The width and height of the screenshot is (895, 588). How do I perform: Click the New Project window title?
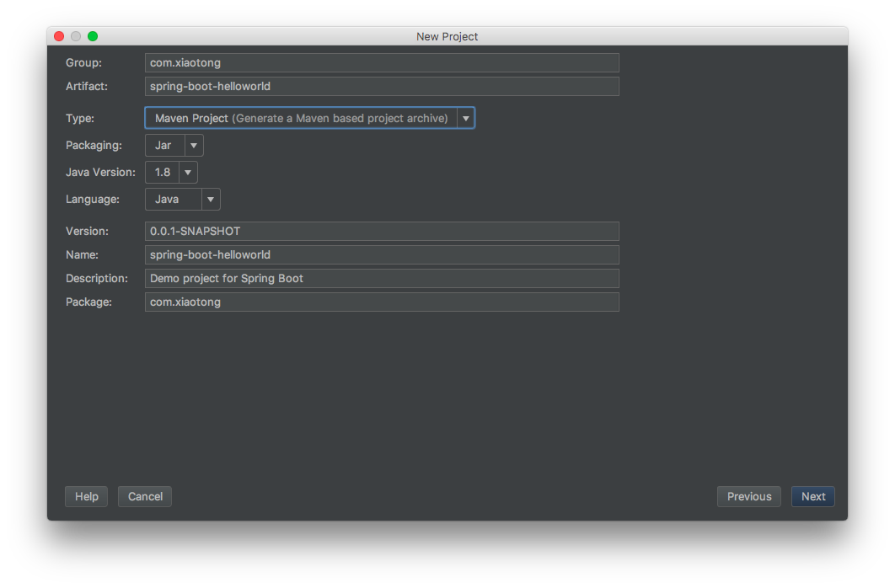pos(447,36)
